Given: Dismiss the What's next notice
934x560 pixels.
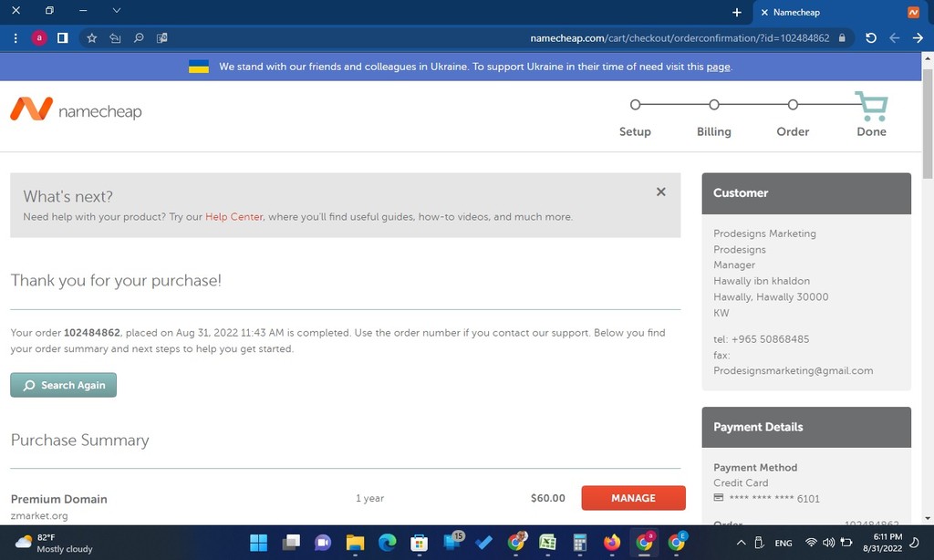Looking at the screenshot, I should pyautogui.click(x=660, y=192).
